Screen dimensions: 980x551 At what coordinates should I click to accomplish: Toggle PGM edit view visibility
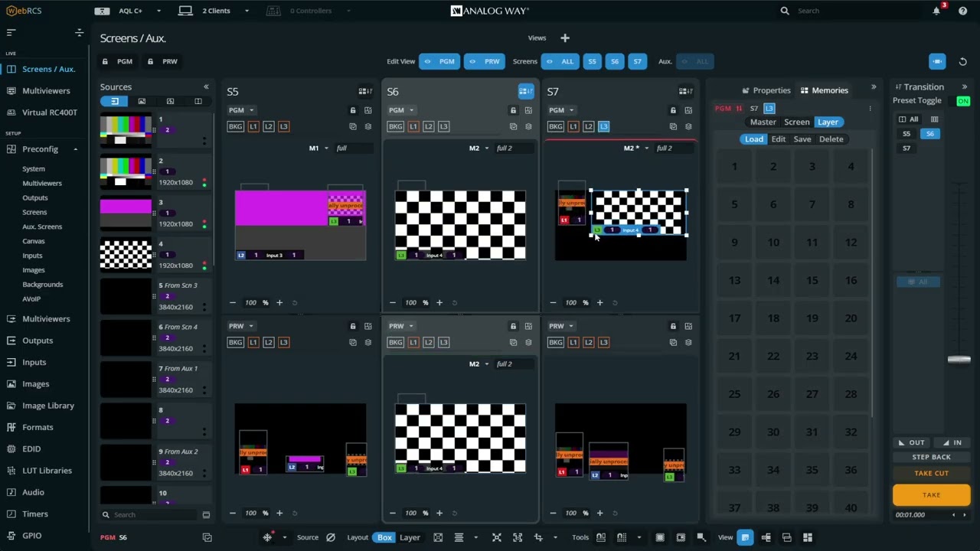tap(440, 61)
